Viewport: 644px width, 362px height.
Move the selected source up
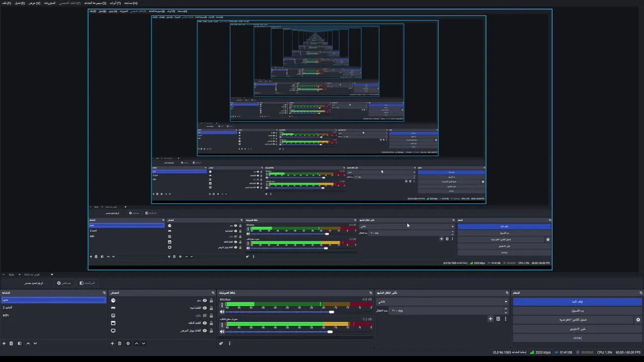(x=136, y=343)
